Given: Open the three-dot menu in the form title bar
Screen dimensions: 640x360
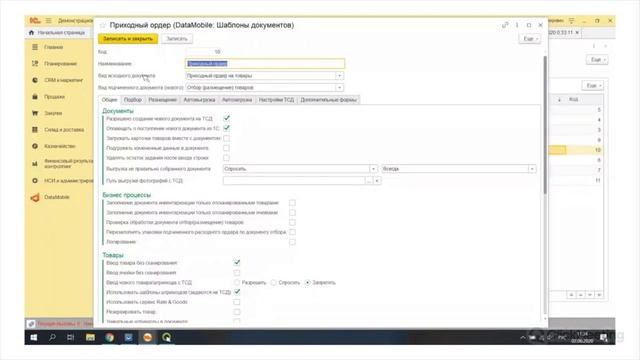Looking at the screenshot, I should pos(517,25).
